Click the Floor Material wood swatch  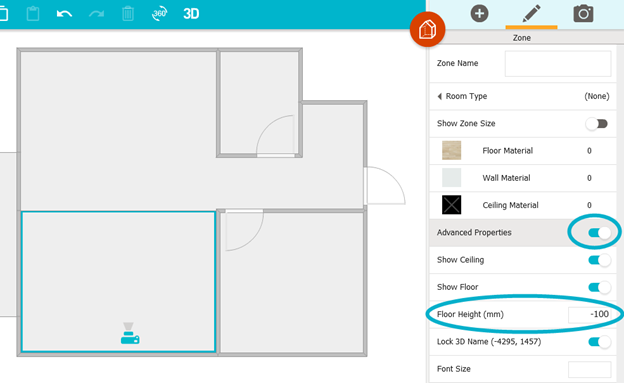point(452,150)
